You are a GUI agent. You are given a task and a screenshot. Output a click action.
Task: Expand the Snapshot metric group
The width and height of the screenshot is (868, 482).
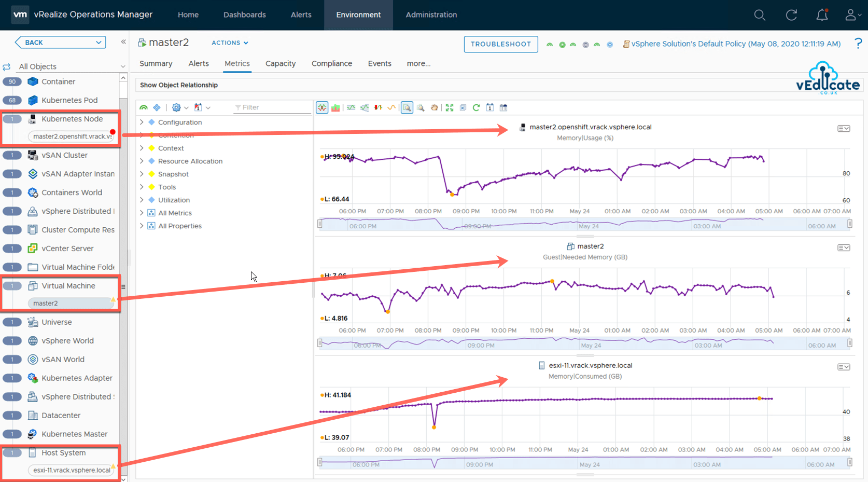(x=142, y=174)
